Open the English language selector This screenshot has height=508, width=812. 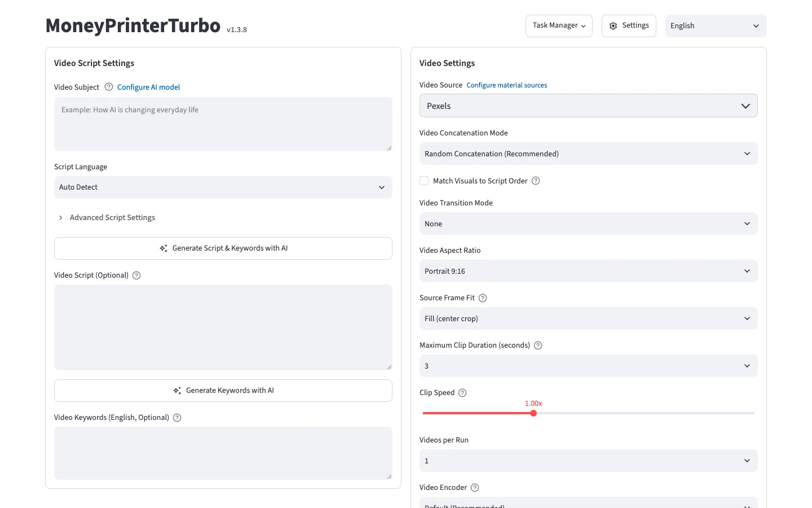(716, 26)
